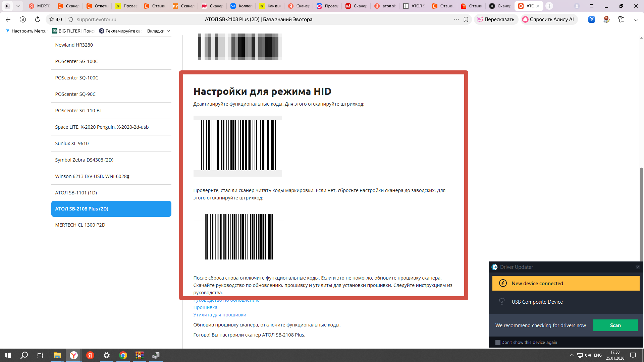Switch to the Ответь tab

[97, 6]
